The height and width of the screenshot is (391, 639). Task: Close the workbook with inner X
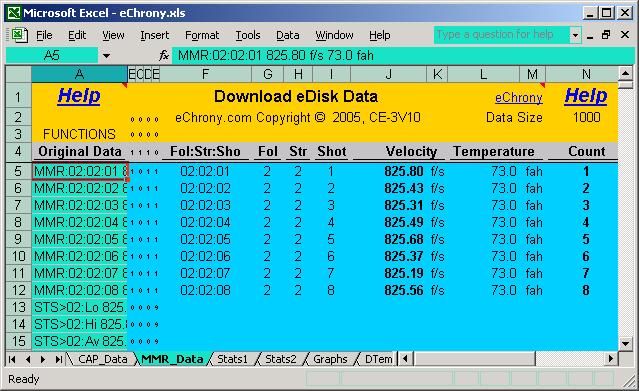pyautogui.click(x=625, y=35)
